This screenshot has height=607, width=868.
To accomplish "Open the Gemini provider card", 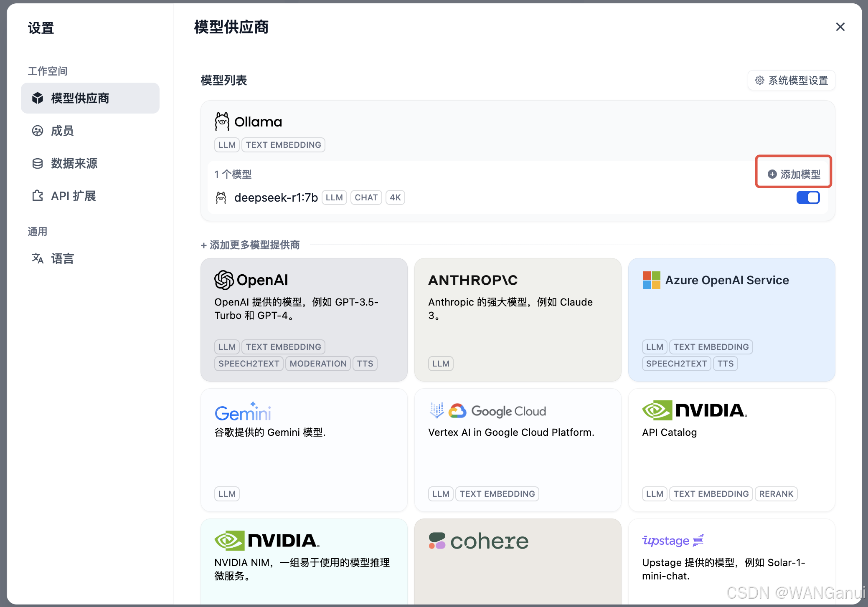I will (304, 450).
